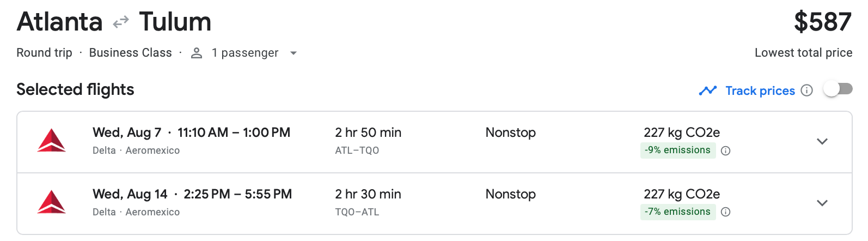Click the $587 lowest total price

(822, 22)
